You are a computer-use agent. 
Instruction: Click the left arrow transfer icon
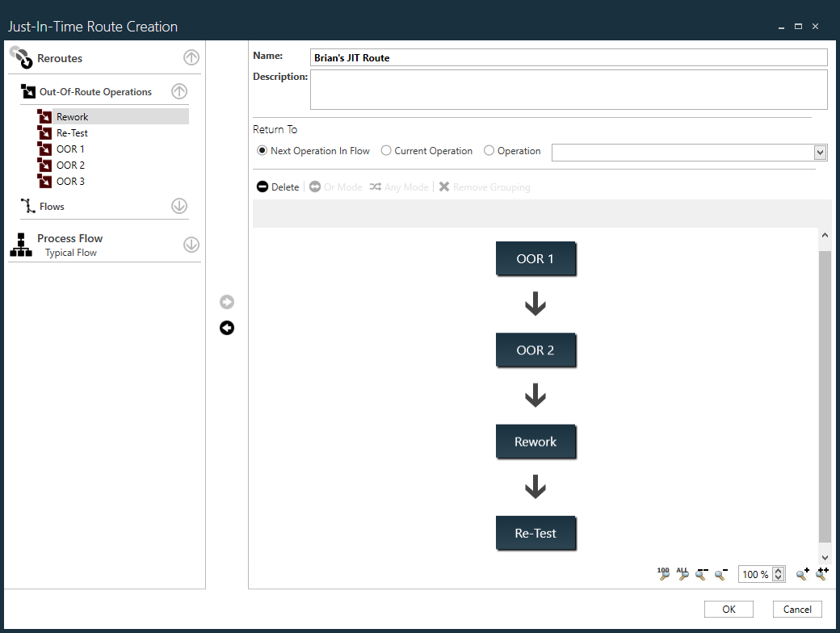pyautogui.click(x=226, y=328)
